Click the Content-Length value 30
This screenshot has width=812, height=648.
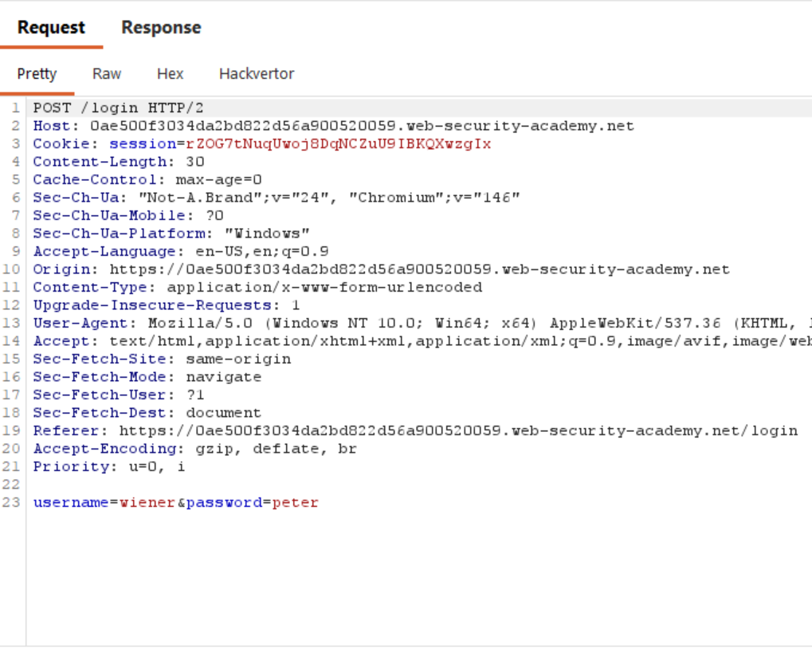[195, 162]
